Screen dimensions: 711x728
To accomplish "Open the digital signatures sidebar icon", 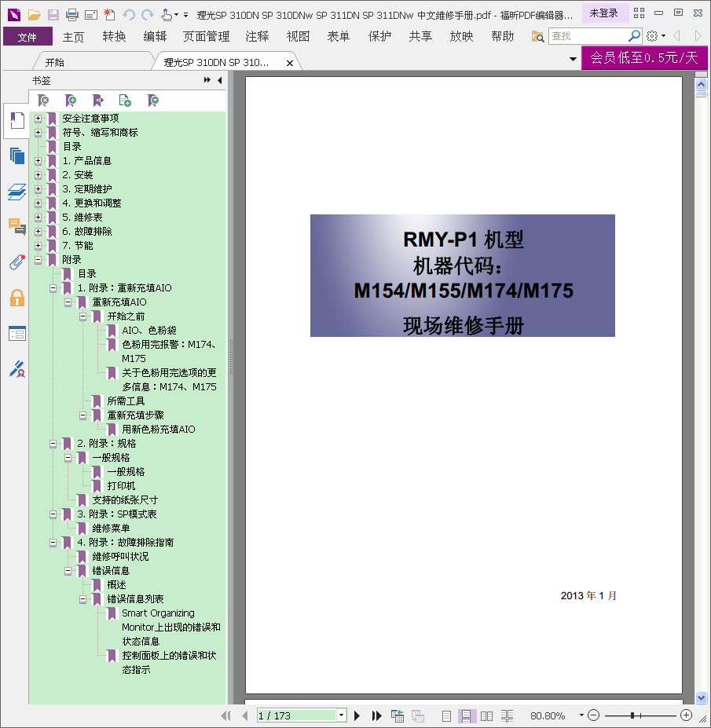I will pos(16,368).
